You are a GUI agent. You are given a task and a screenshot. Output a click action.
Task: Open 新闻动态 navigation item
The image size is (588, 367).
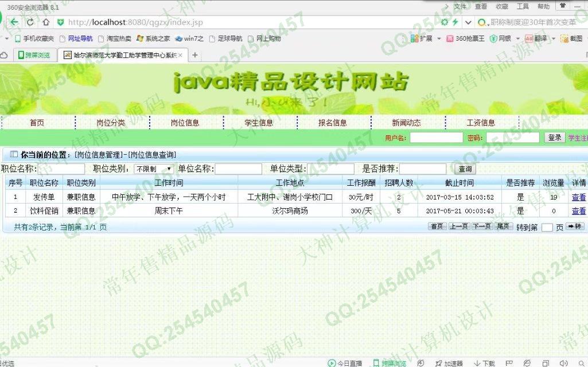click(407, 123)
